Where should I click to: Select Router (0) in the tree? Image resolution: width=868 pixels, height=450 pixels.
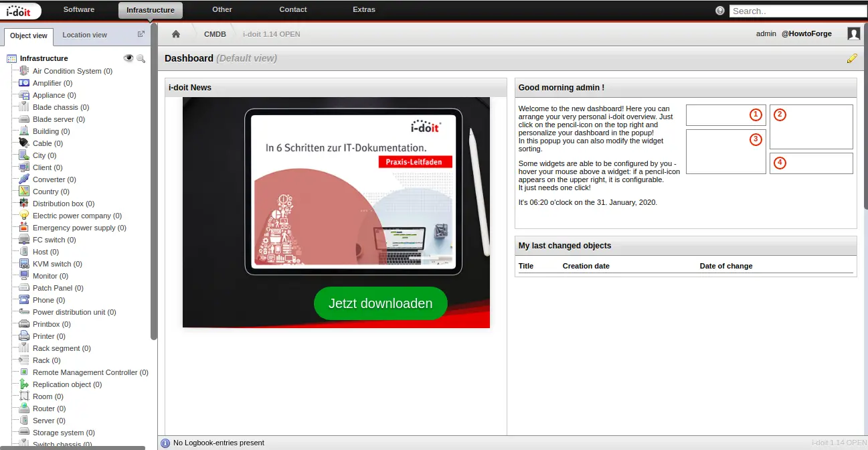(49, 408)
